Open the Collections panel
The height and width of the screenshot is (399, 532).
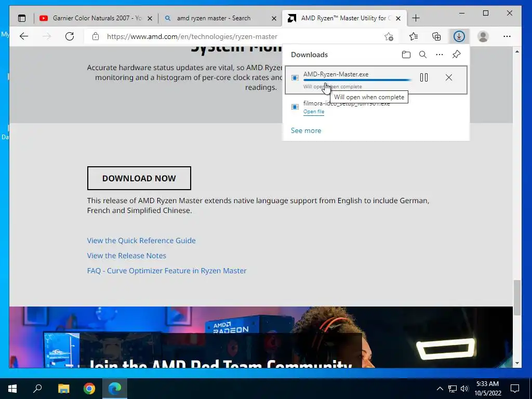point(436,36)
